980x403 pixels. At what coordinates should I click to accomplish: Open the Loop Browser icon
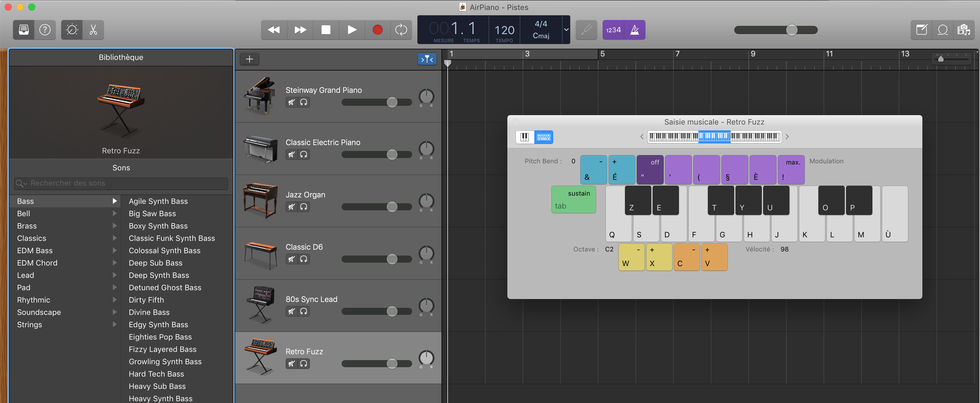943,30
